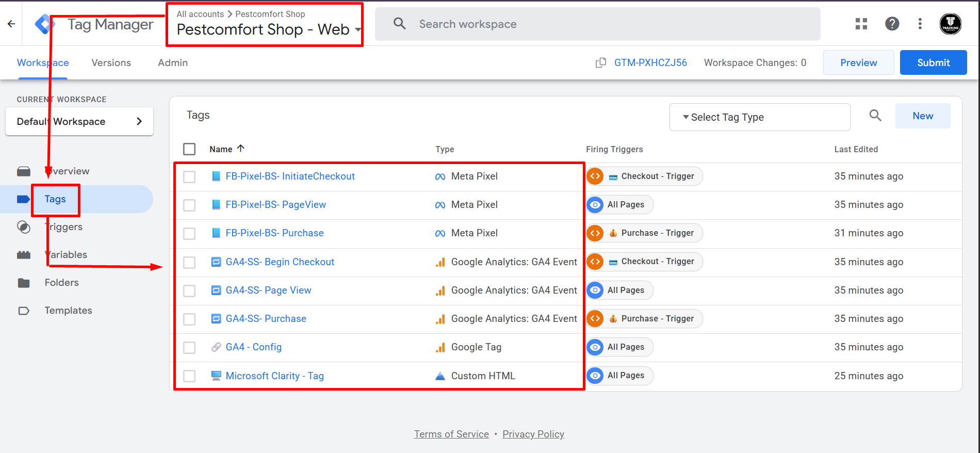Screen dimensions: 980x453
Task: Open Triggers in the sidebar
Action: coord(63,227)
